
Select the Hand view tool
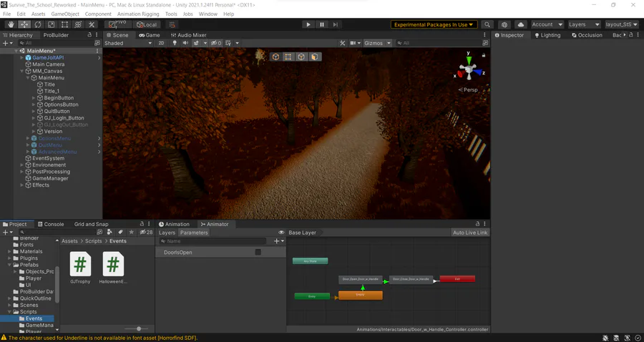[x=11, y=24]
